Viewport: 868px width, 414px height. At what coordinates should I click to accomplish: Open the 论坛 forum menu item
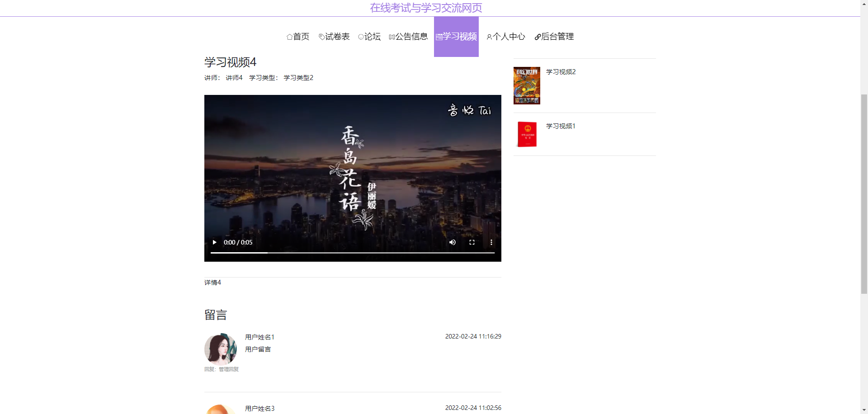coord(369,37)
